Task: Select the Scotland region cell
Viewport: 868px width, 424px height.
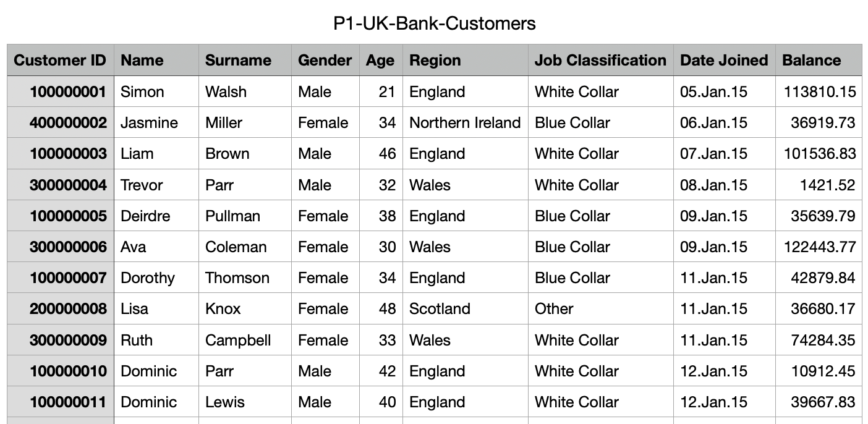Action: coord(440,309)
